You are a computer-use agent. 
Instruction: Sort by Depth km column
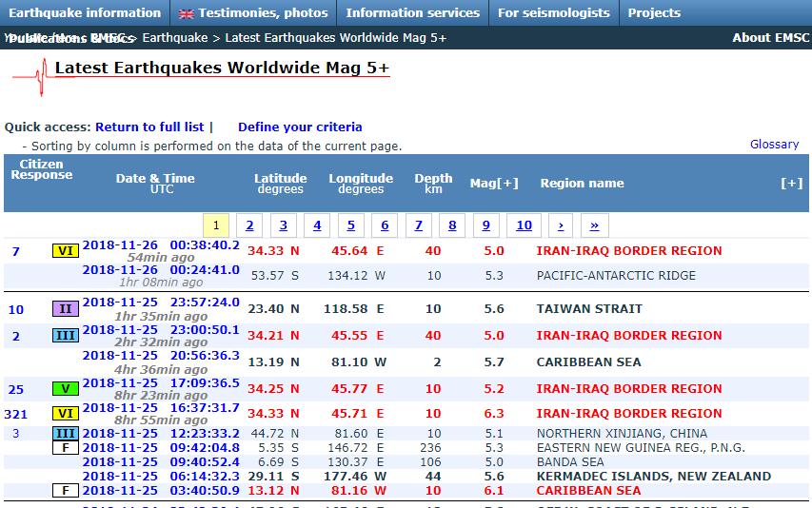[433, 184]
